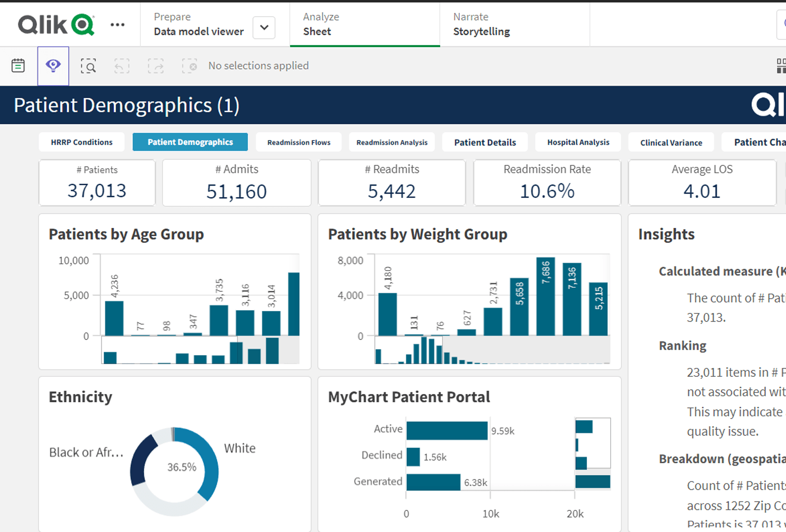Select the Readmission Rate KPI tile
Screen dimensions: 786x532
coord(547,182)
